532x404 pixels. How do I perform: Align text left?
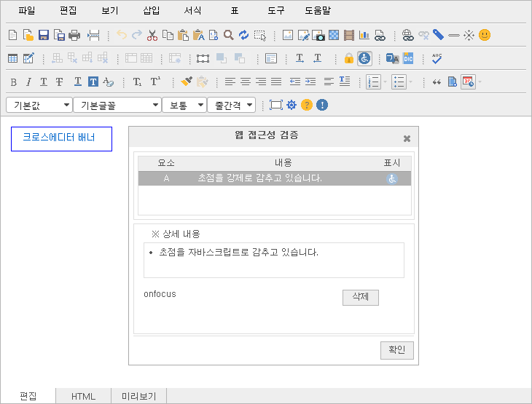click(x=230, y=82)
